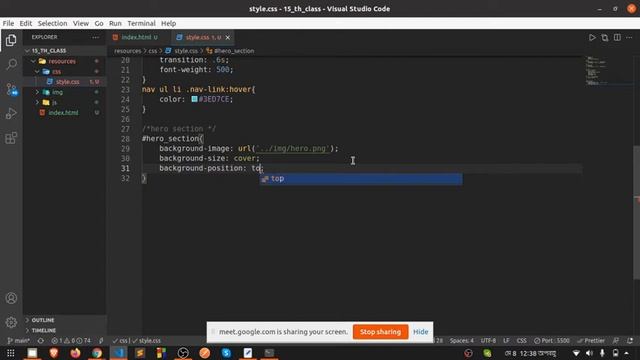The image size is (640, 360).
Task: Open the View menu
Action: pyautogui.click(x=81, y=23)
